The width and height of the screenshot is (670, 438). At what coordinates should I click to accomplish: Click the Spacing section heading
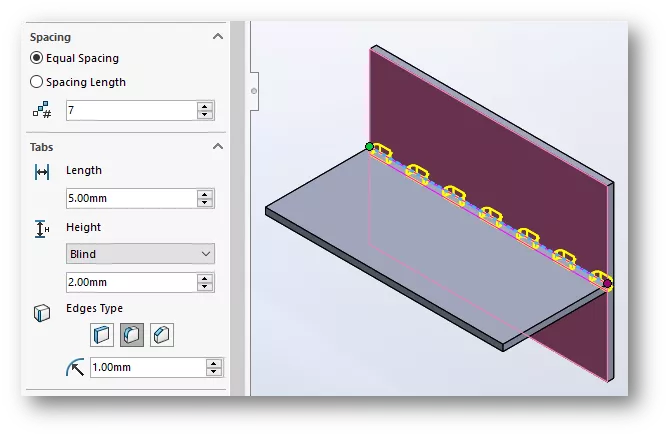(x=50, y=37)
